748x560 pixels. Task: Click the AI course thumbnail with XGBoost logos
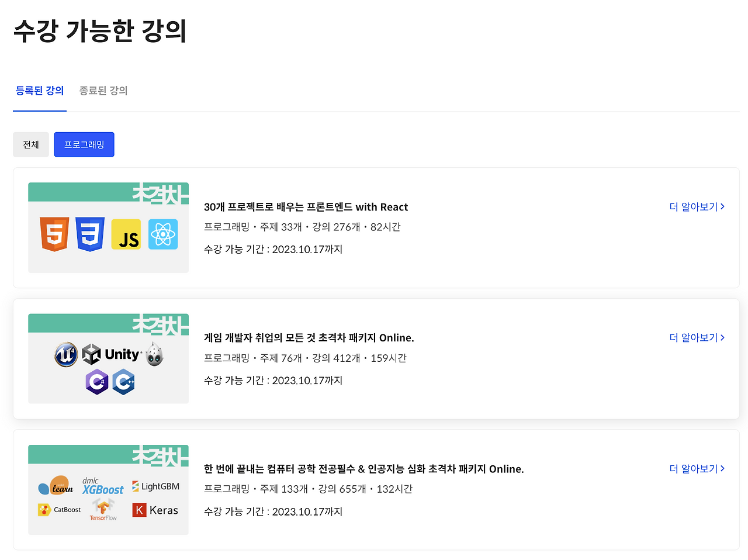(x=108, y=490)
